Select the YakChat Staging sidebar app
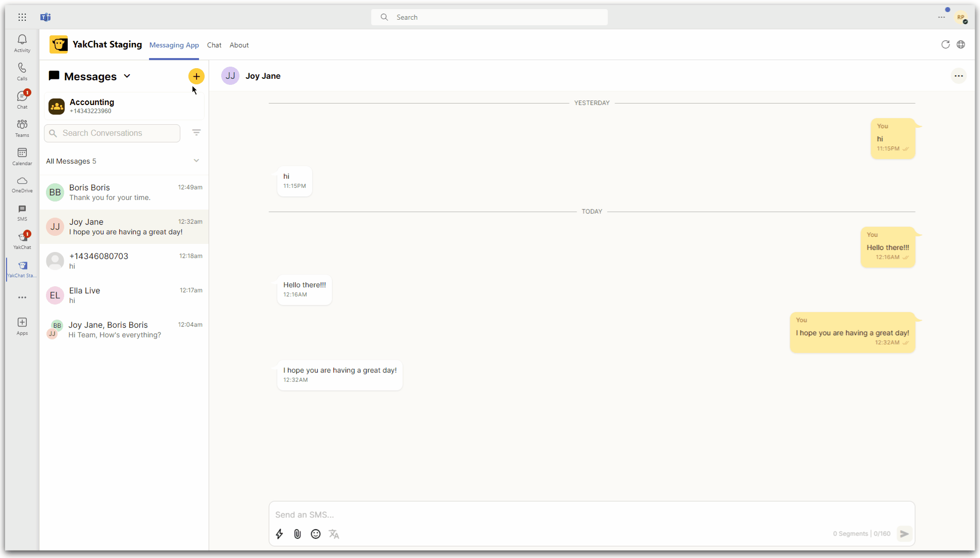 pos(22,269)
